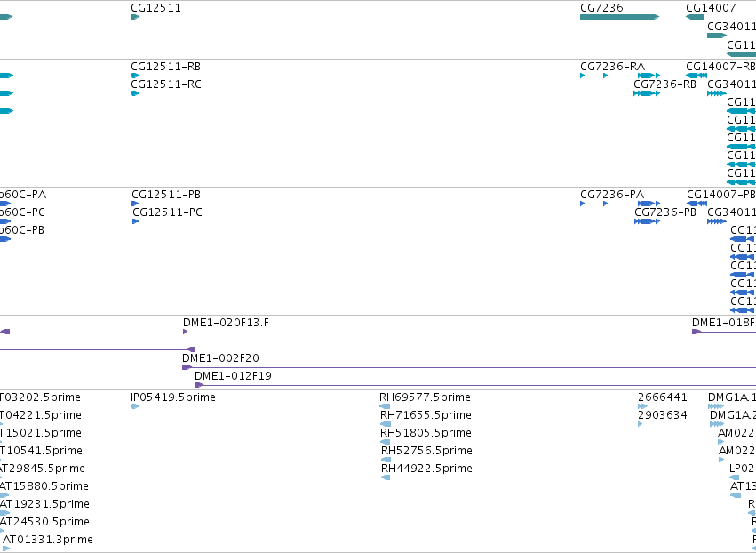Open the CG7236-PA protein feature

tap(612, 195)
